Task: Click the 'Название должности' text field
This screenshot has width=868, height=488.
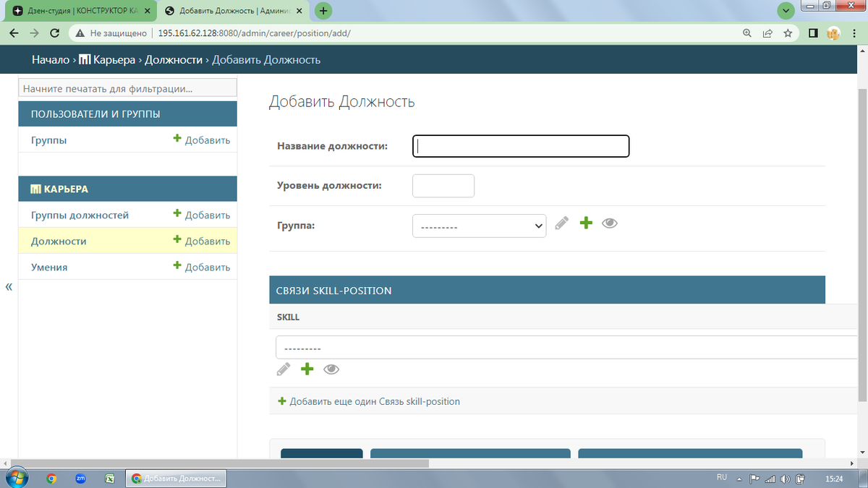Action: pos(521,146)
